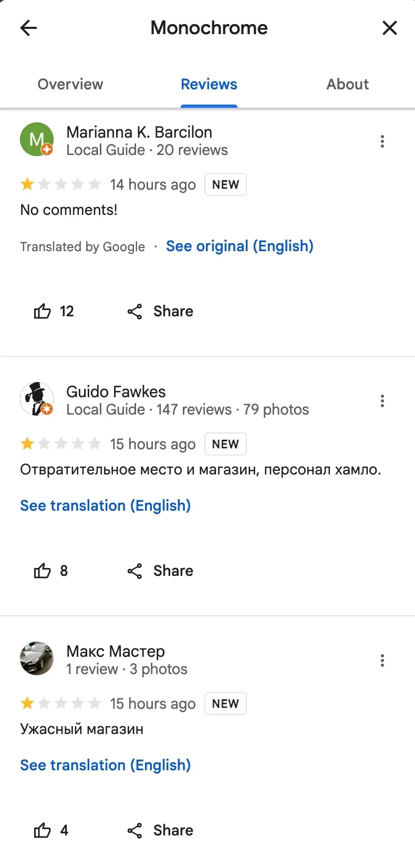
Task: Open Макс Мастер's car avatar
Action: [x=37, y=658]
